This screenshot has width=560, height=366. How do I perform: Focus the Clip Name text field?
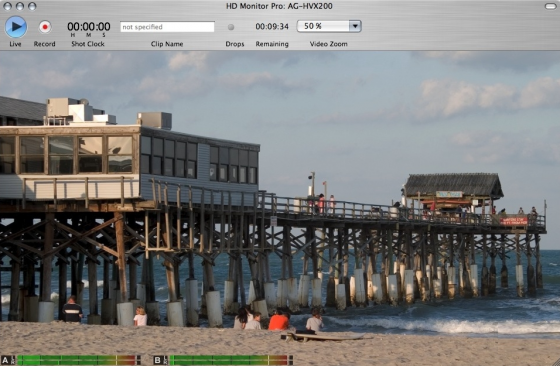[167, 27]
